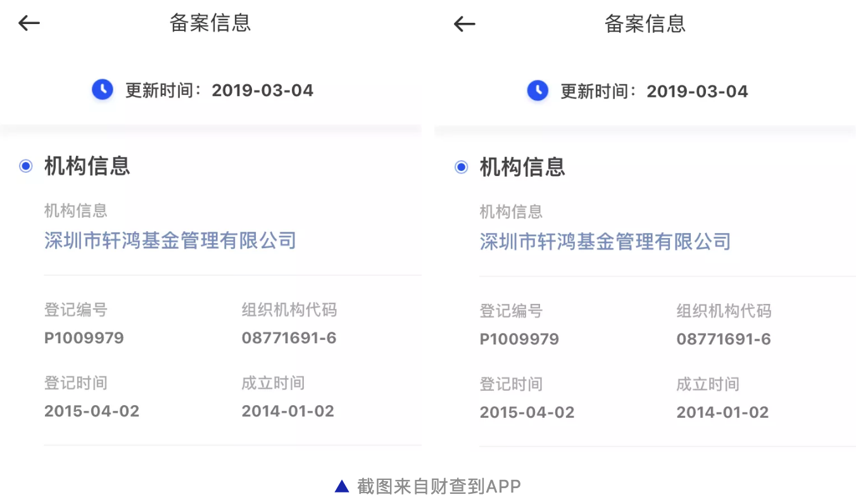
Task: Click registration date 2015-04-02 in left panel
Action: [92, 411]
